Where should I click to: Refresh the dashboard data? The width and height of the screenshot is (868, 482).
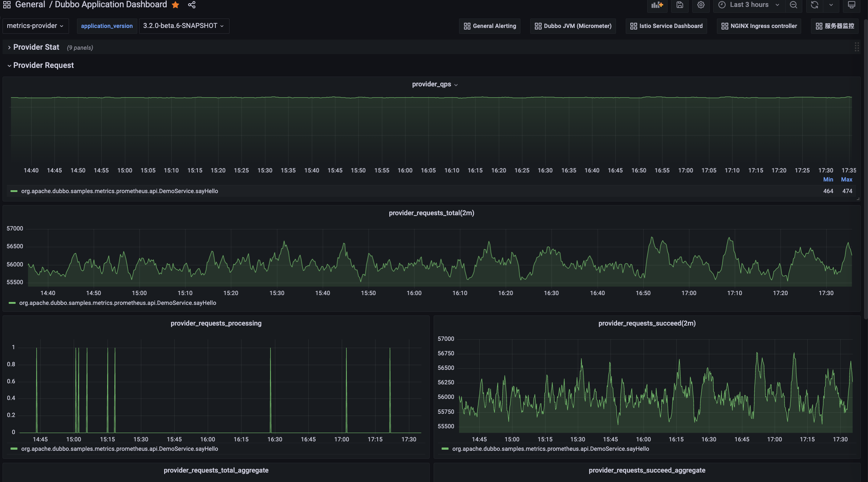click(x=815, y=5)
